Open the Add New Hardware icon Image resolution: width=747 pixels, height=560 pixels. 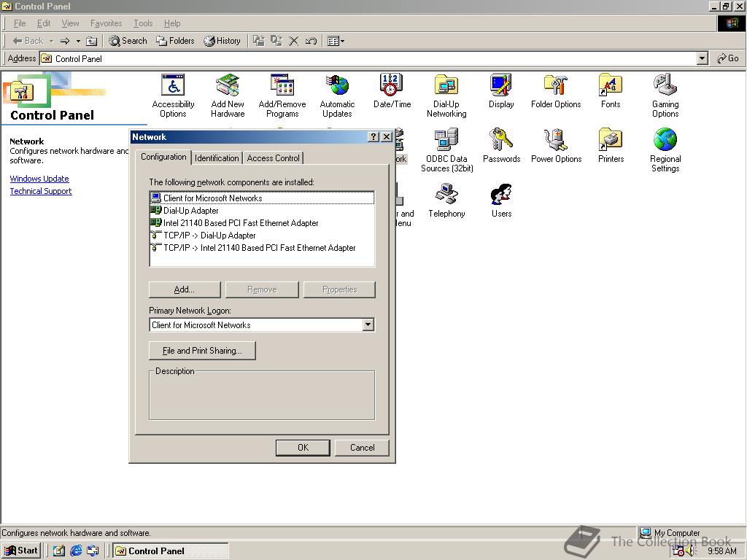228,96
